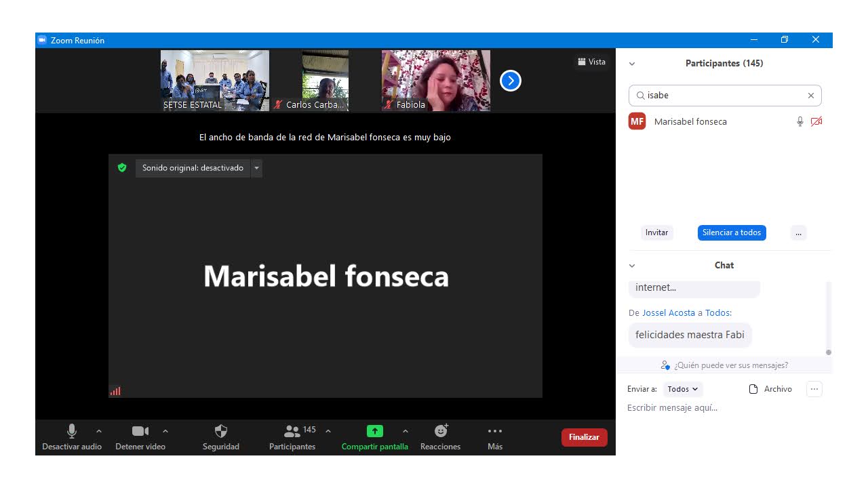Click the chat panel scrollbar
The image size is (868, 488).
828,319
